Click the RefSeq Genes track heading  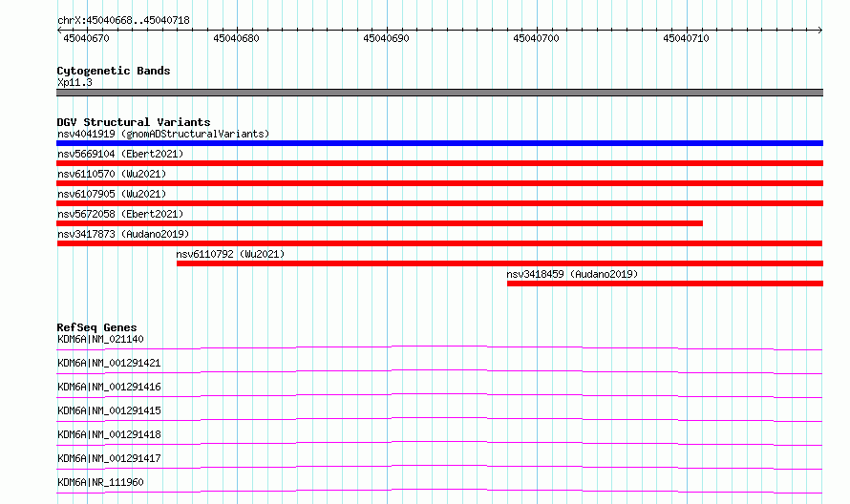point(96,327)
